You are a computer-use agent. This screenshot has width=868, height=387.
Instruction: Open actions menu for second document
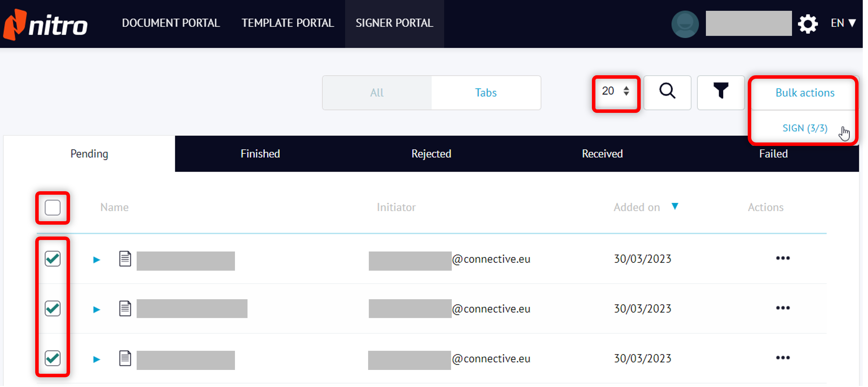coord(783,308)
